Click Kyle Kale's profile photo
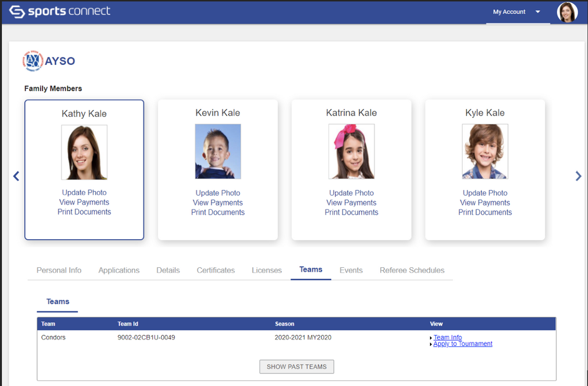 pyautogui.click(x=485, y=151)
